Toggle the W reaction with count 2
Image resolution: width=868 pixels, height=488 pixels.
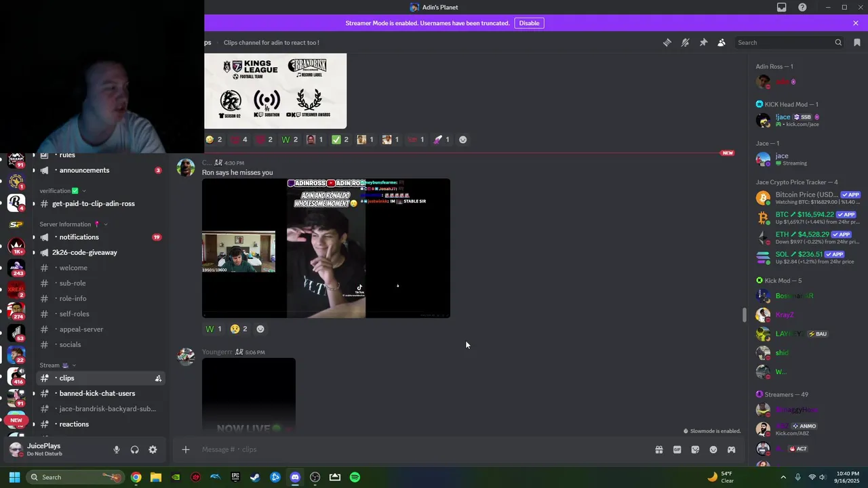click(x=290, y=140)
